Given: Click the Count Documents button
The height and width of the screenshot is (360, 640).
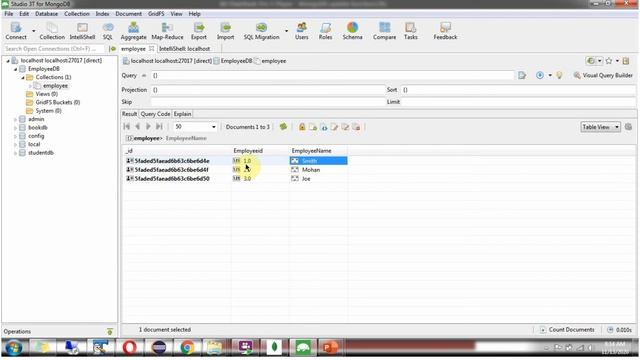Looking at the screenshot, I should (x=567, y=330).
